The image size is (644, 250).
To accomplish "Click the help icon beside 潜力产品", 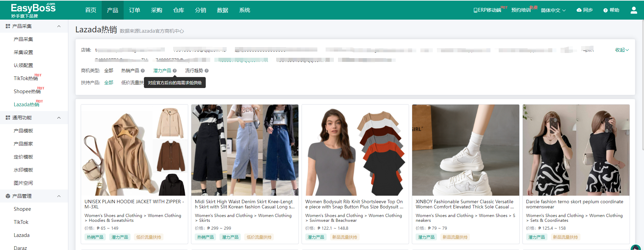I will (x=175, y=71).
